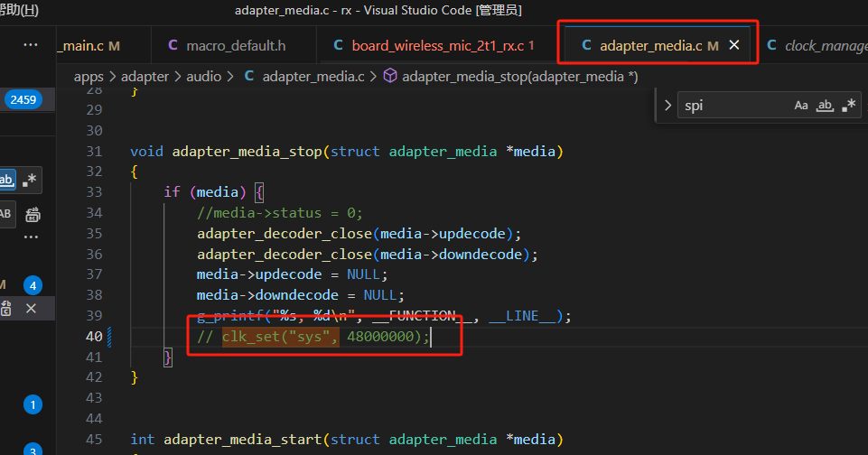The height and width of the screenshot is (455, 868).
Task: Toggle regex option in sidebar search
Action: (29, 180)
